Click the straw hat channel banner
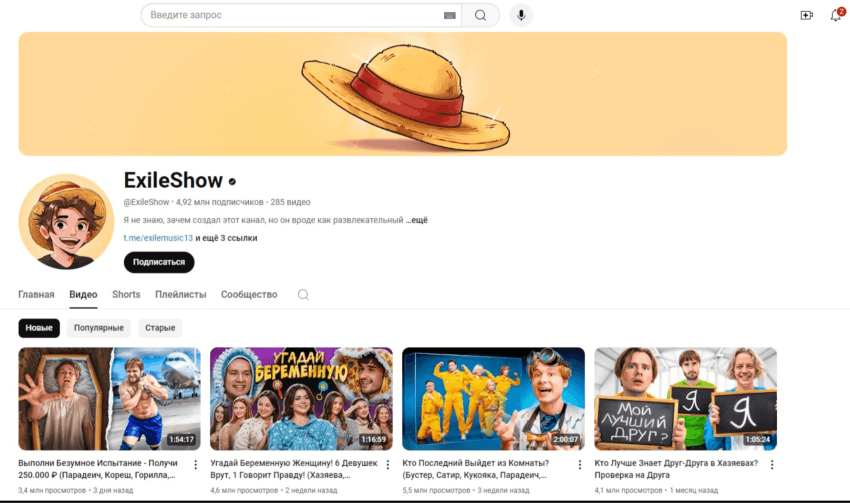The width and height of the screenshot is (850, 503). click(x=403, y=94)
